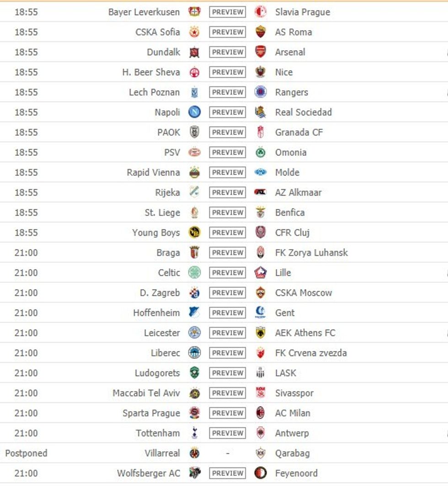Select the Rangers club crest
Viewport: 448px width, 489px height.
pos(261,92)
